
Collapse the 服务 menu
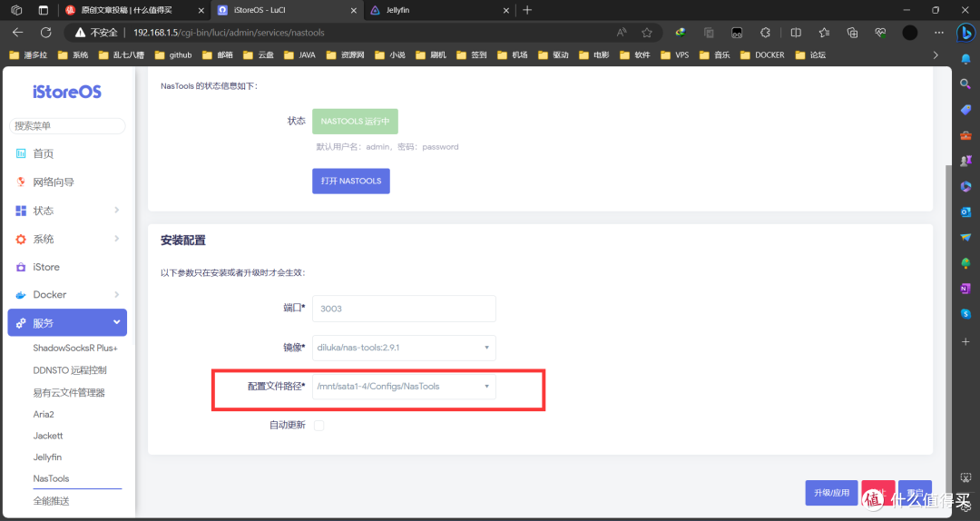[67, 323]
